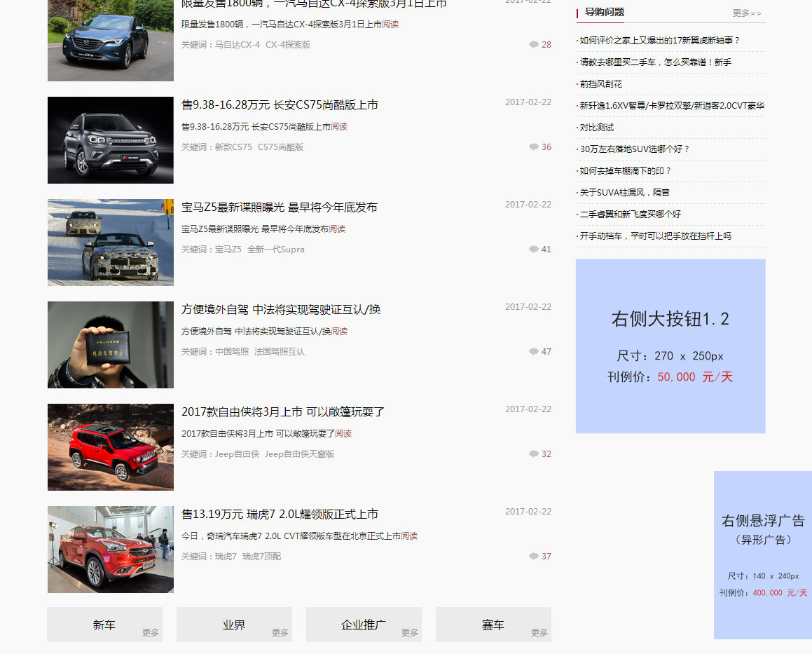This screenshot has height=654, width=812.
Task: Click comment bubble icon beside count 37
Action: click(533, 556)
